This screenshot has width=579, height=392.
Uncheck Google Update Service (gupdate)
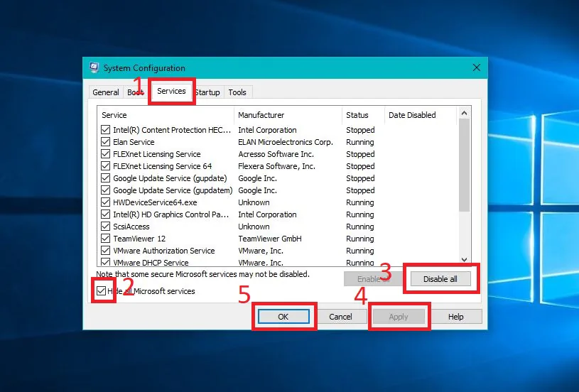[106, 178]
